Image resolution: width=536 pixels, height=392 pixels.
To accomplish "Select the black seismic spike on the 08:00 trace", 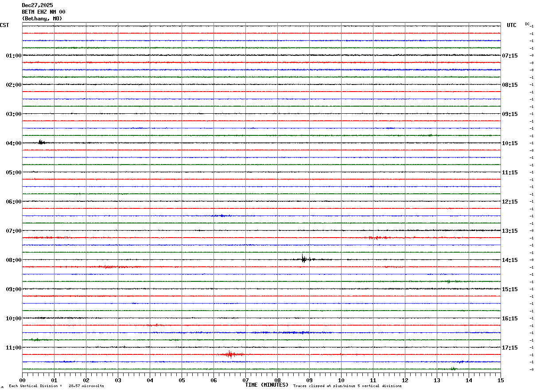I will [304, 258].
